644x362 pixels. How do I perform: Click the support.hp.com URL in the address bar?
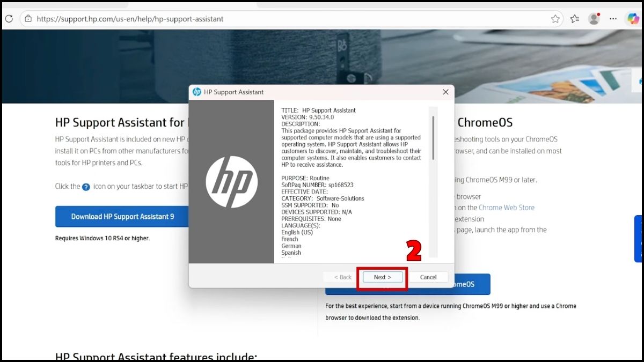click(x=130, y=19)
